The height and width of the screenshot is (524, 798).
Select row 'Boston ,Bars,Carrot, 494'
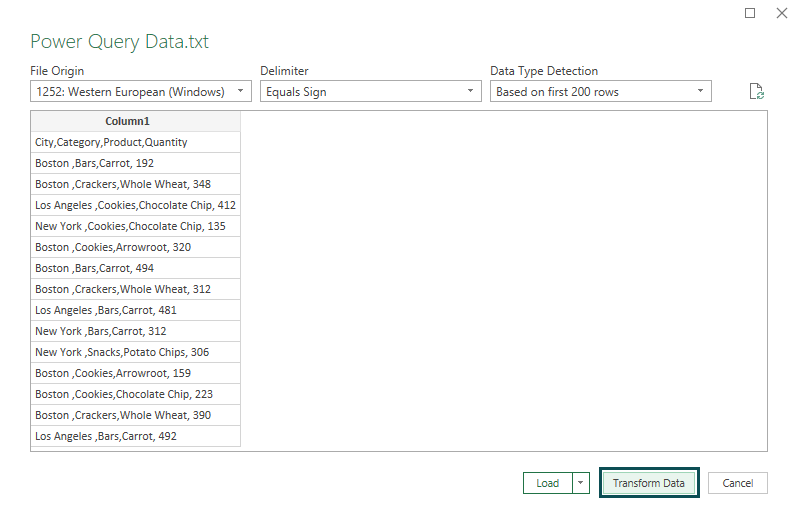point(135,268)
